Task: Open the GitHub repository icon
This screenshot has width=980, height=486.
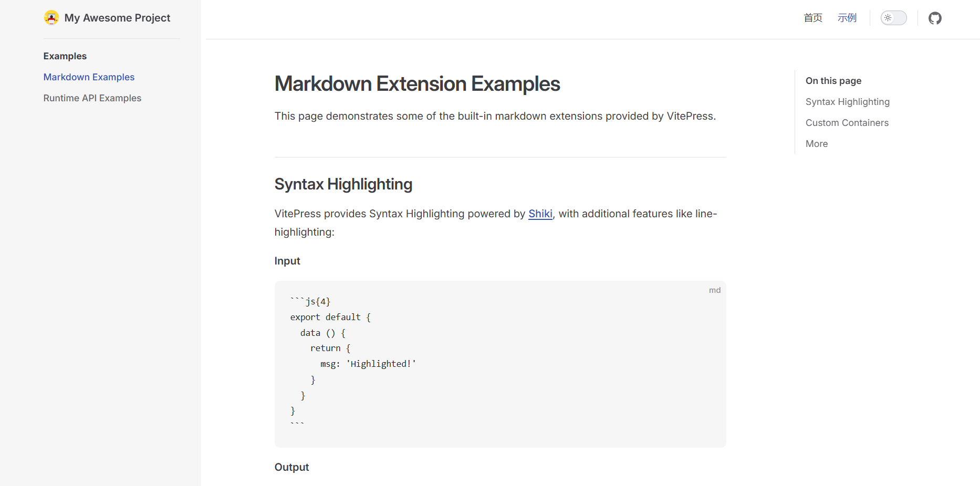Action: [935, 18]
